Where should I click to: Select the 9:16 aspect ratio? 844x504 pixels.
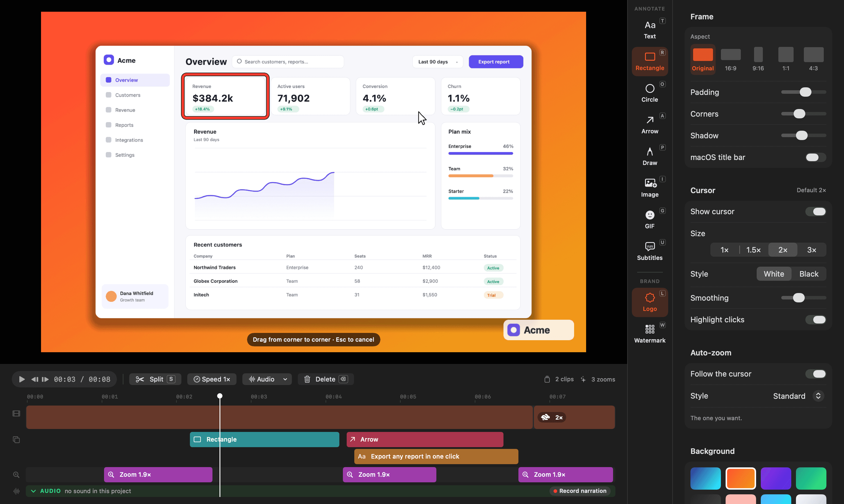pos(758,59)
